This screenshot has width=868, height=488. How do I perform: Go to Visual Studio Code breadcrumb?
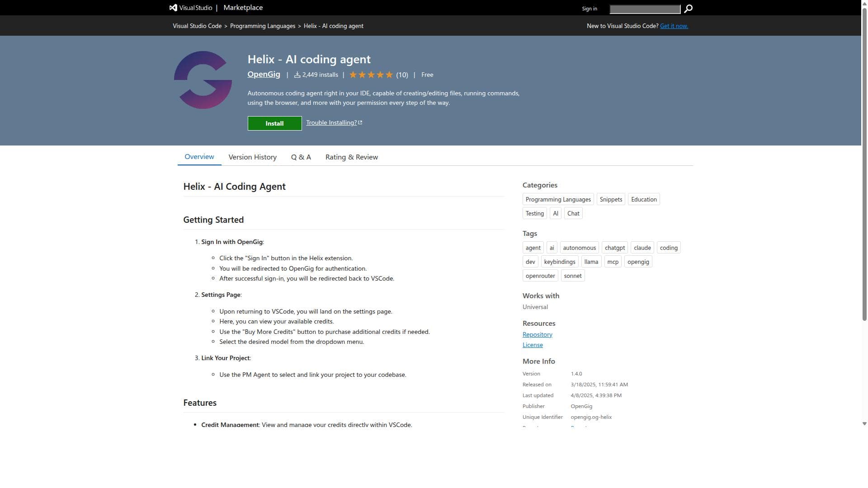coord(197,26)
